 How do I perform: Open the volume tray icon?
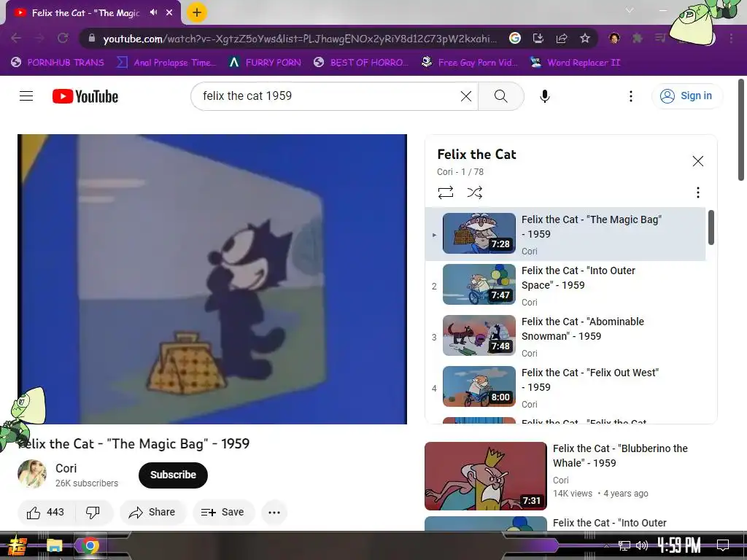(x=642, y=545)
